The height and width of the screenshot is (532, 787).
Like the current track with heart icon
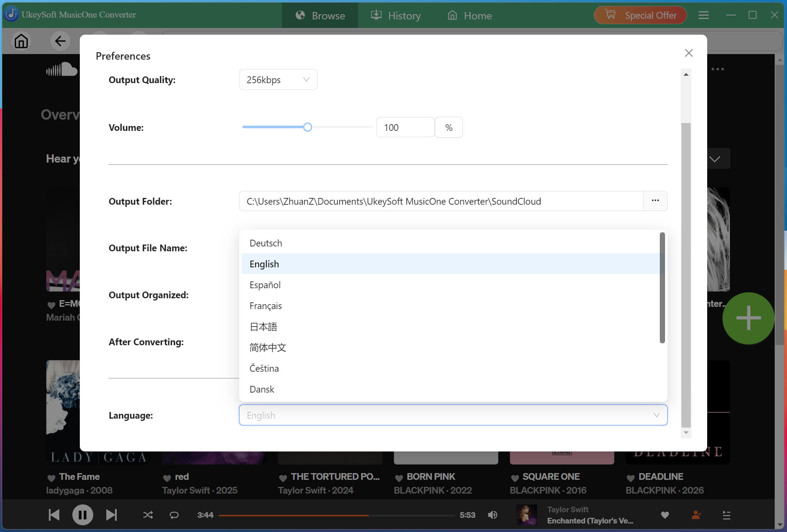pyautogui.click(x=665, y=515)
